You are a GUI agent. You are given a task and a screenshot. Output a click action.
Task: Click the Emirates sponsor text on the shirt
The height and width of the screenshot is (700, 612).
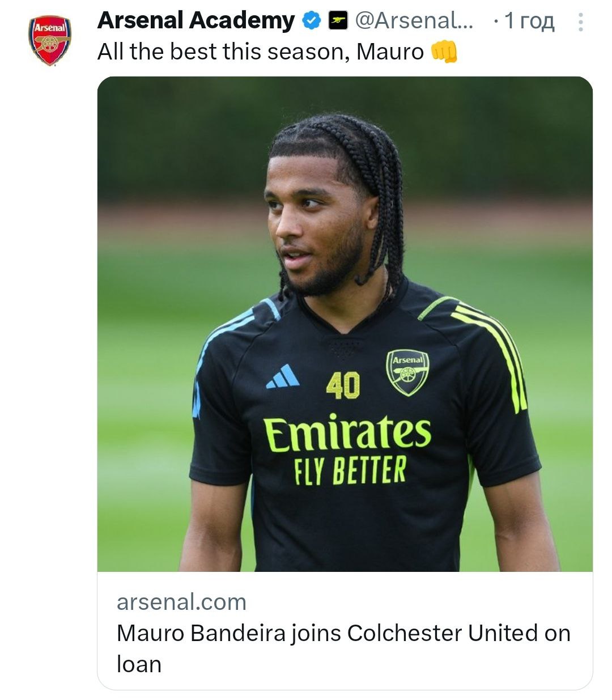(347, 434)
